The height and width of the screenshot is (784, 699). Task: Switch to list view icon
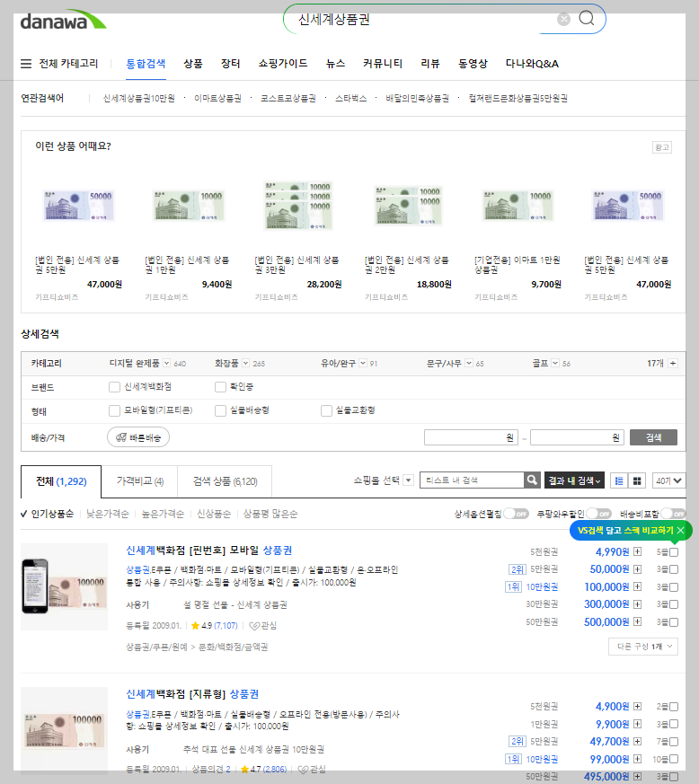[619, 480]
